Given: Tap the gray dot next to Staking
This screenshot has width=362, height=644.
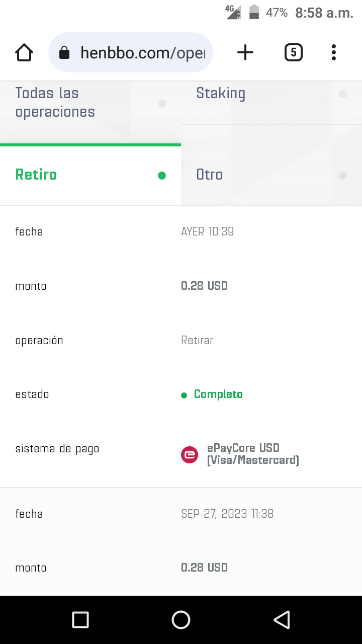Looking at the screenshot, I should point(342,94).
